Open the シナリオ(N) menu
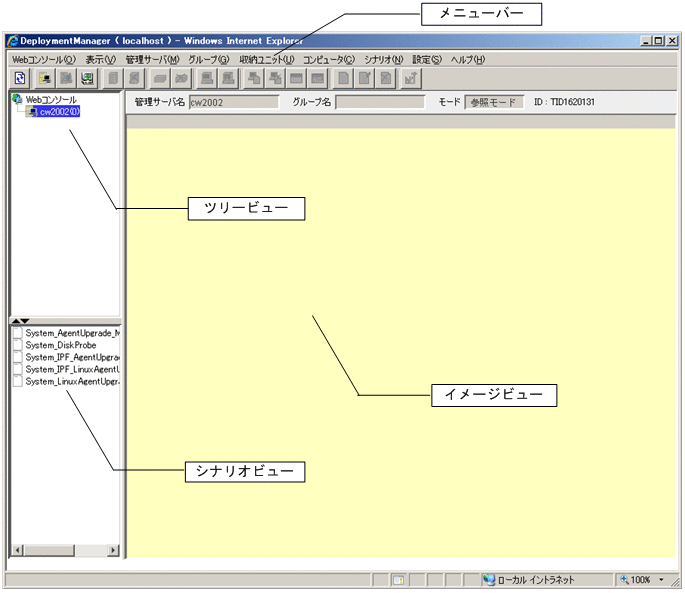Viewport: 685px width, 593px height. pos(384,60)
